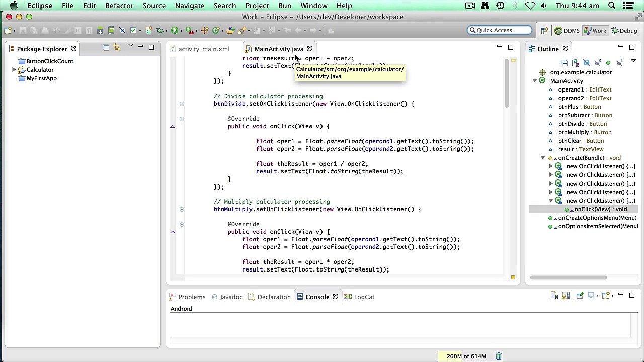
Task: Toggle Hide Non-Public Members in Outline
Action: point(608,63)
